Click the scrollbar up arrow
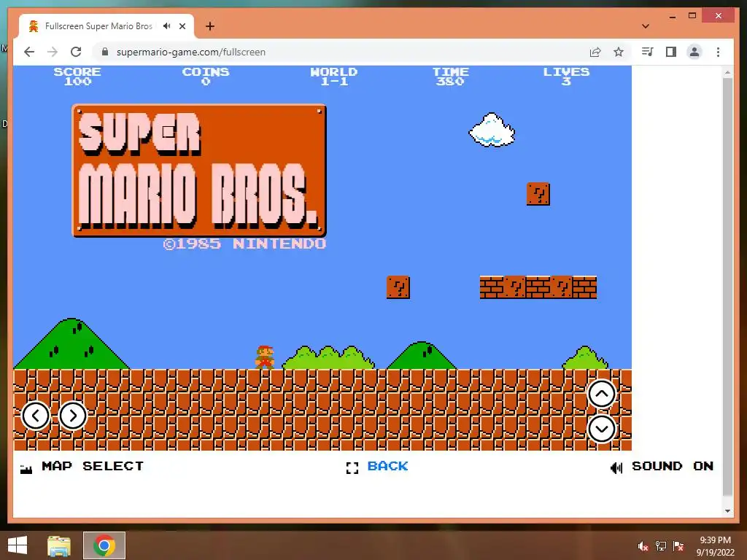Viewport: 747px width, 560px height. pyautogui.click(x=727, y=72)
